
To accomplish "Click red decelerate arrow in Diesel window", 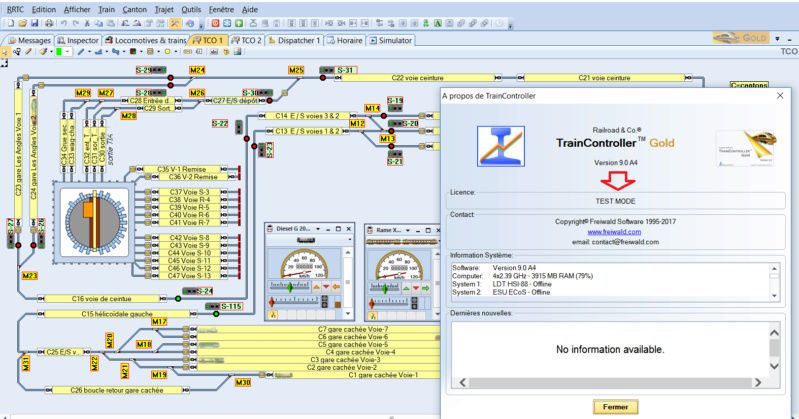I will [x=326, y=287].
